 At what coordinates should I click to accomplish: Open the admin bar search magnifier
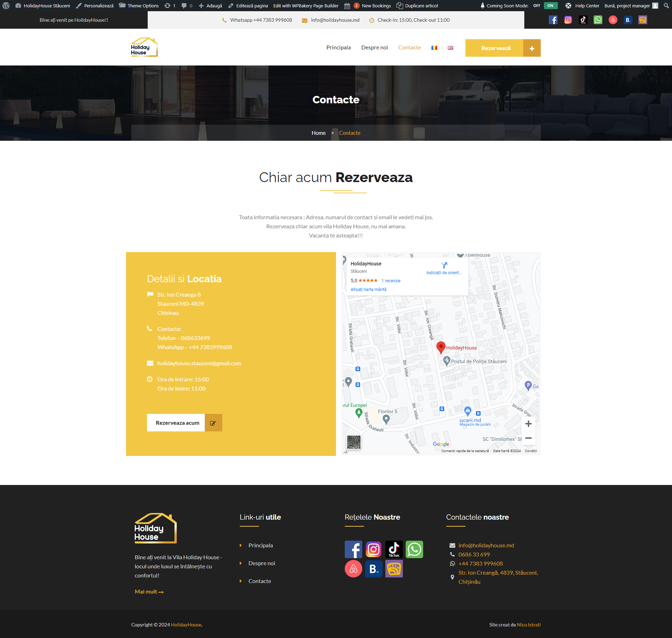coord(666,6)
